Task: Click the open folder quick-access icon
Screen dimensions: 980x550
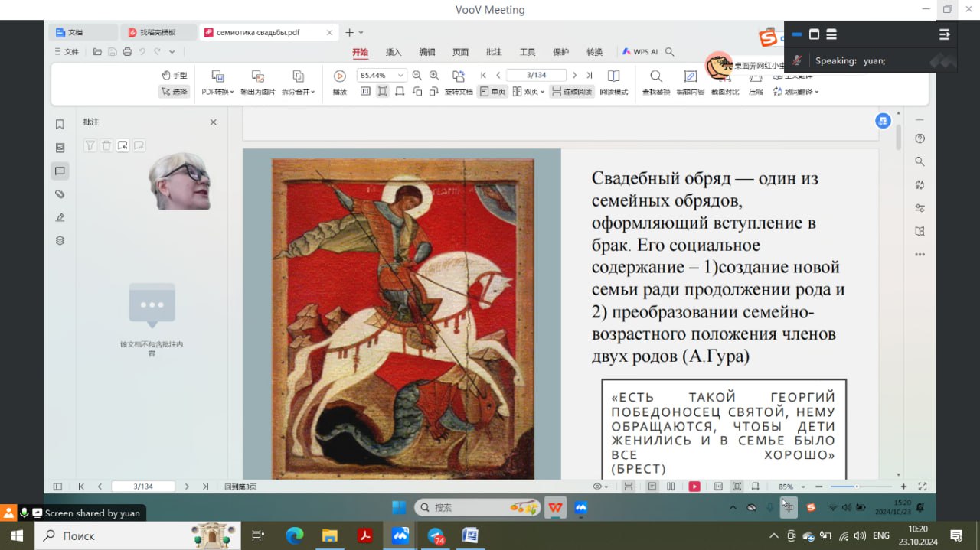Action: click(97, 52)
